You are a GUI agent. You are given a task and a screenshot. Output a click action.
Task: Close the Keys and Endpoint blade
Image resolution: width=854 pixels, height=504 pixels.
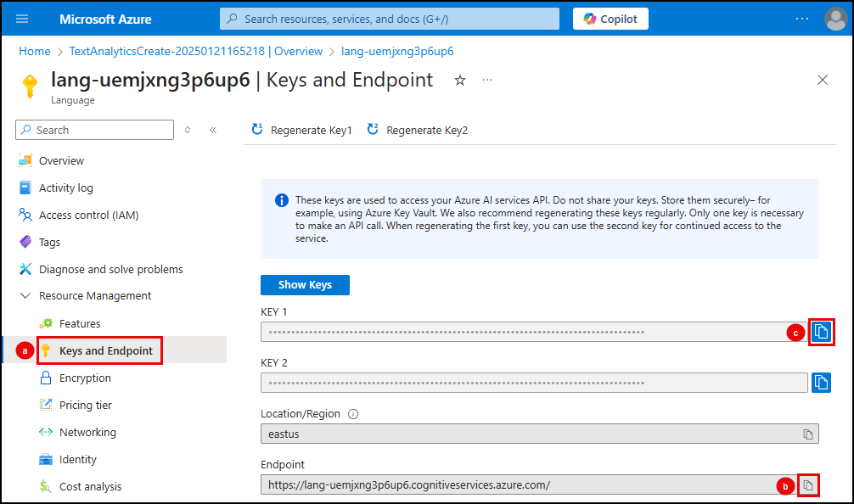823,80
